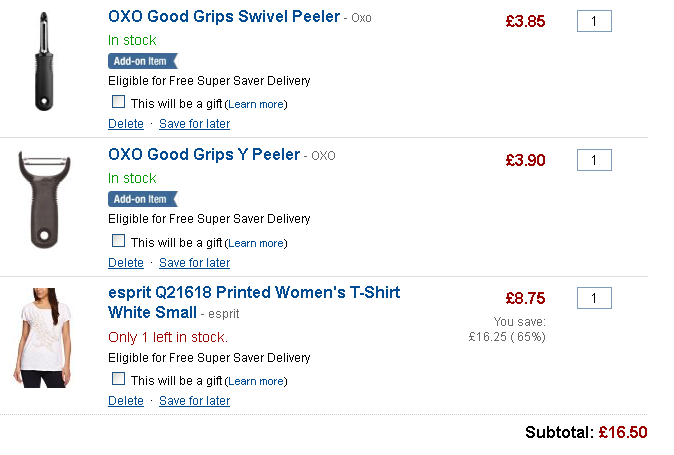Viewport: 674px width, 455px height.
Task: Click the Swivel Peeler Add-on Item badge
Action: click(x=141, y=61)
